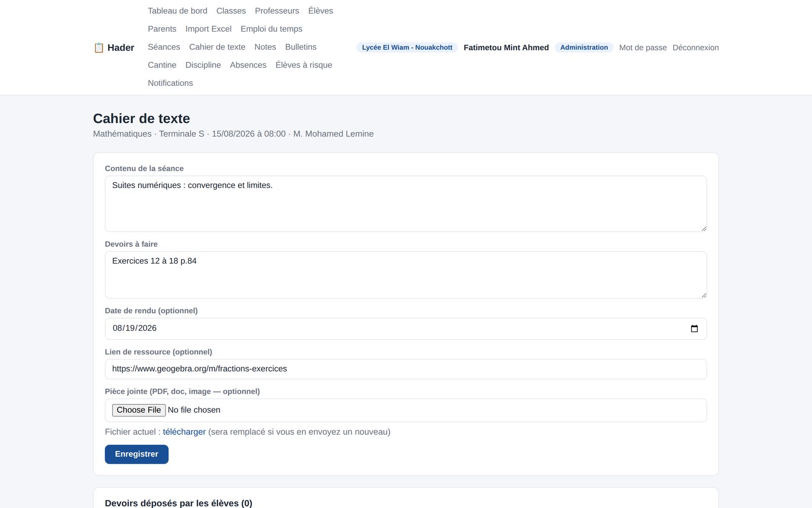
Task: Open the Cantine page
Action: [x=162, y=65]
